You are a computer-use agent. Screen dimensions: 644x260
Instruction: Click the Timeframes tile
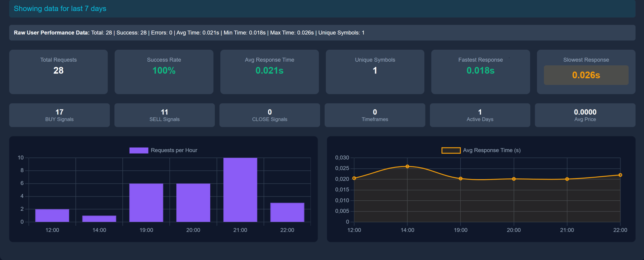pos(375,115)
